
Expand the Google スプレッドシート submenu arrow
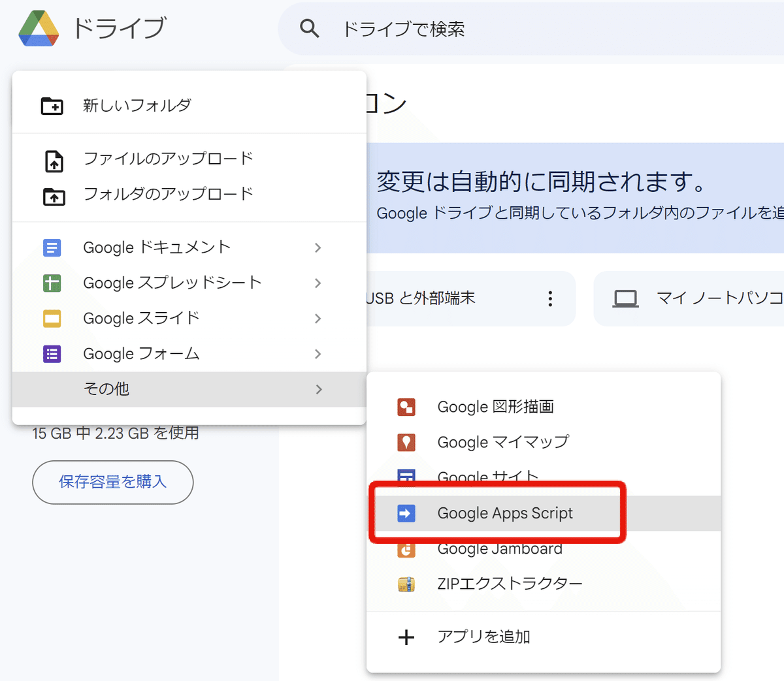[318, 283]
